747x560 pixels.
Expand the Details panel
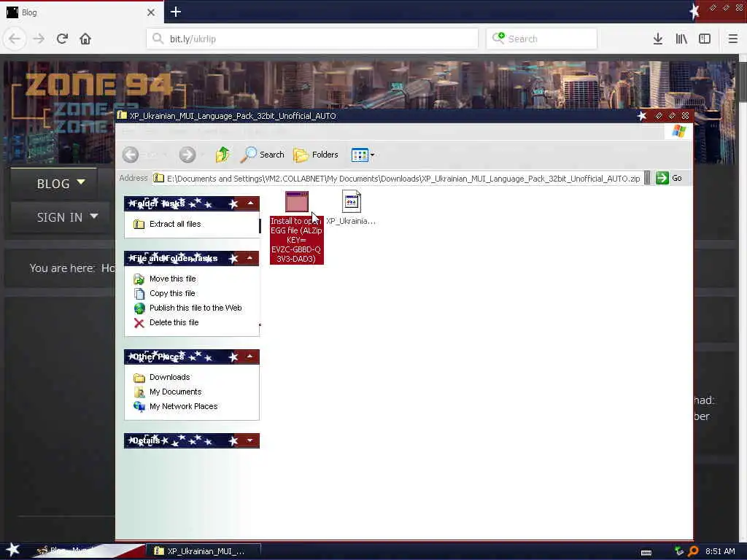(250, 440)
